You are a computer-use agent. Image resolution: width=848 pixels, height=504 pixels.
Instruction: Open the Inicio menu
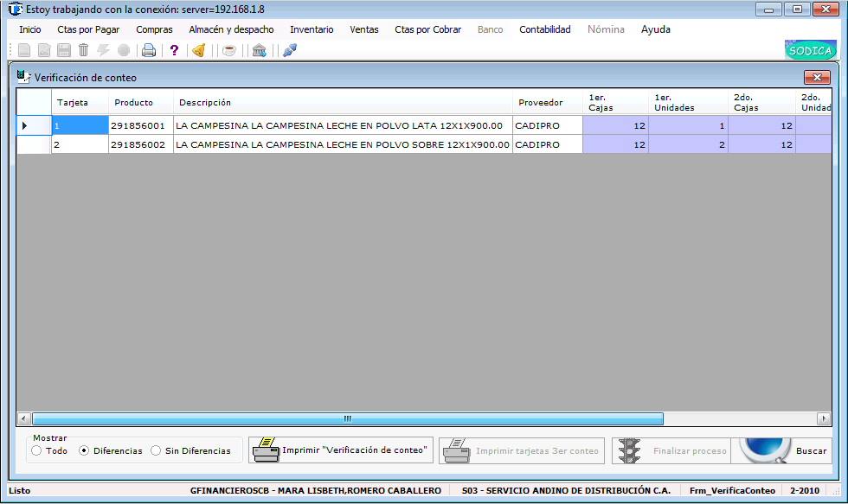click(x=30, y=29)
